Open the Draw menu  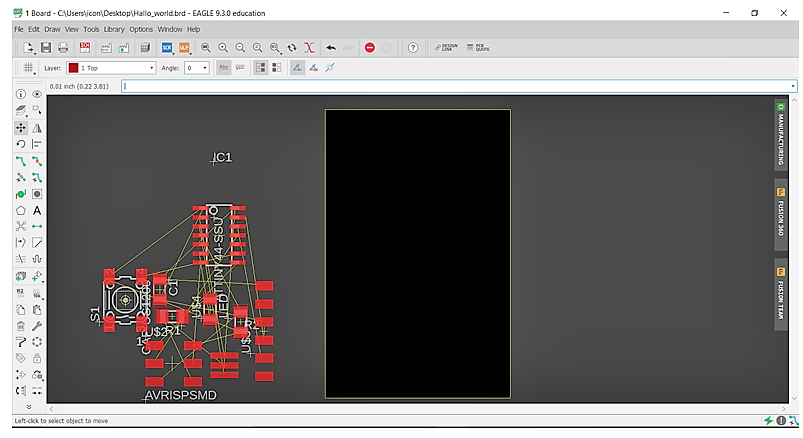(52, 29)
